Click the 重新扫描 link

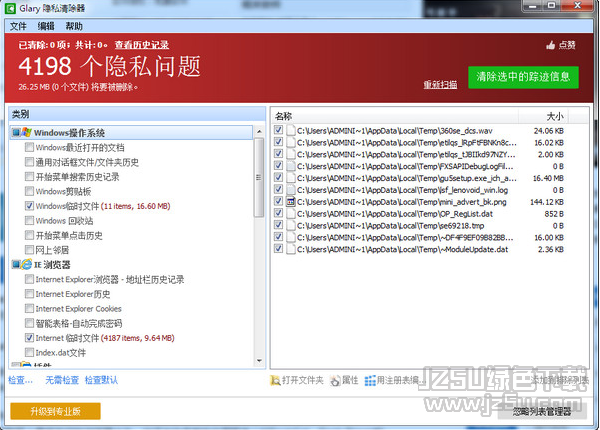point(440,84)
